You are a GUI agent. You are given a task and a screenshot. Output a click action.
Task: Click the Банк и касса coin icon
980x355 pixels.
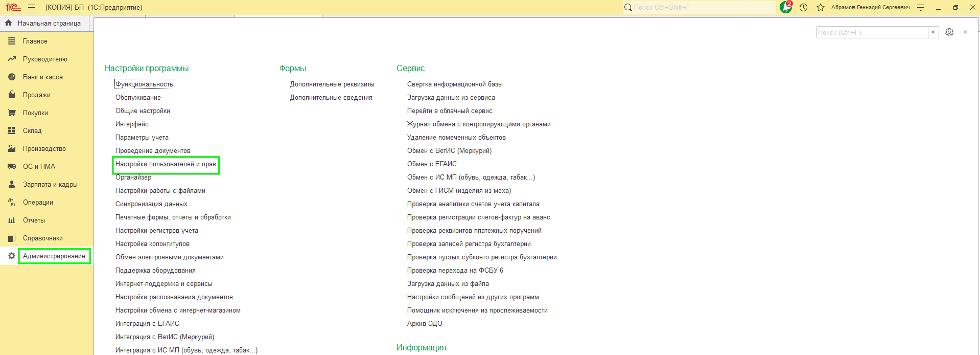pyautogui.click(x=12, y=77)
